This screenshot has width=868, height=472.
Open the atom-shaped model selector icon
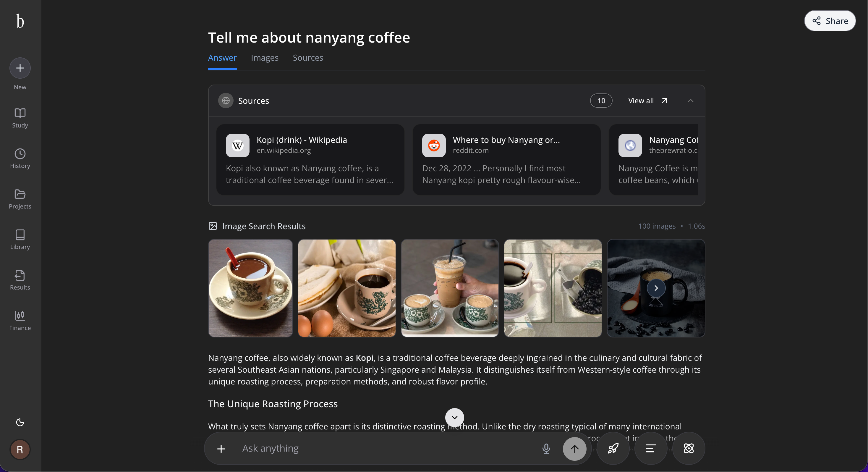[x=689, y=448]
